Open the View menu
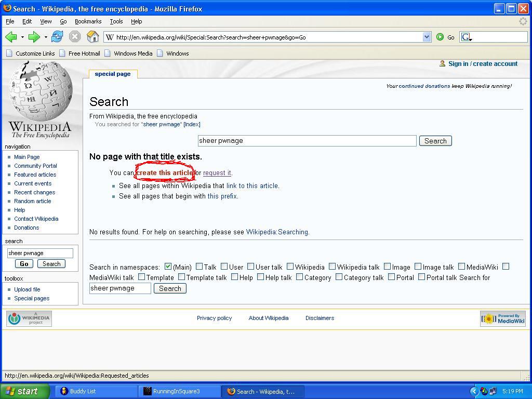532x399 pixels. pos(46,21)
